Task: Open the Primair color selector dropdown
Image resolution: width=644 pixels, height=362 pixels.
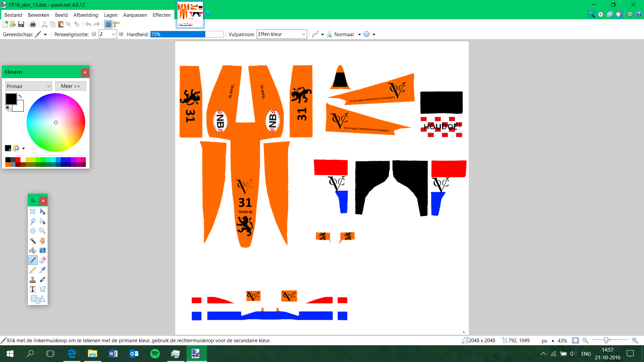Action: tap(29, 86)
